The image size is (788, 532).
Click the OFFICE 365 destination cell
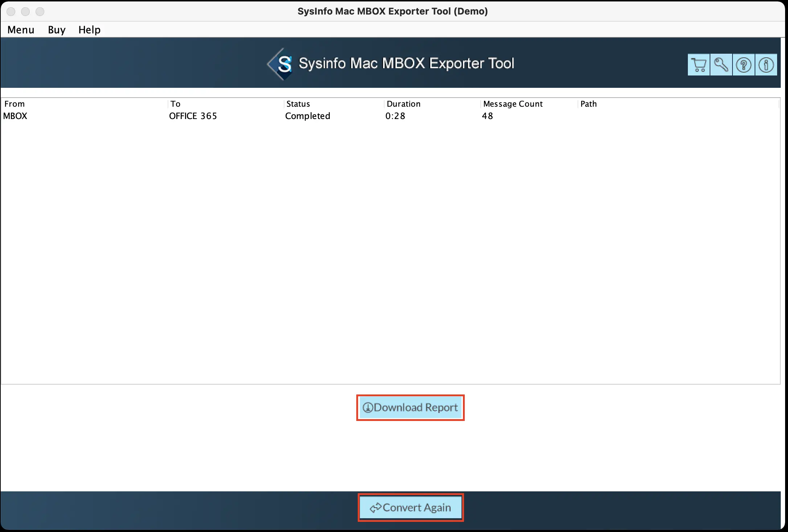193,116
